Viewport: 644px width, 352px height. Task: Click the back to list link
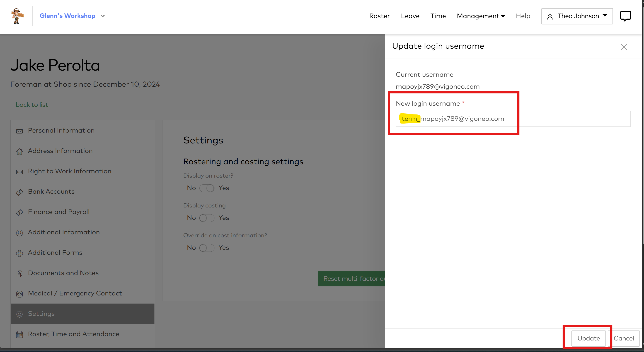[32, 105]
